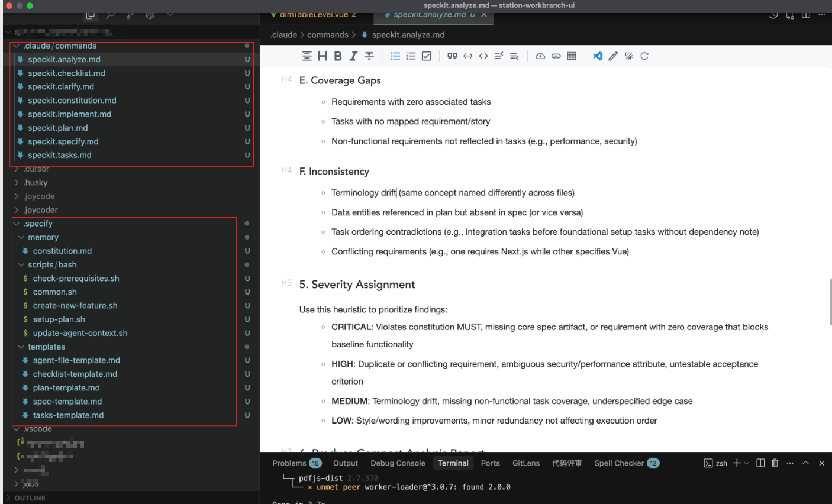832x504 pixels.
Task: Click the cloud upload icon
Action: click(540, 56)
